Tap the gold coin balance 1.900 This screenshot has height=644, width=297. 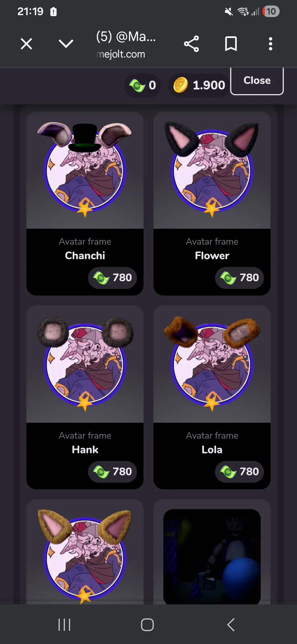point(199,85)
